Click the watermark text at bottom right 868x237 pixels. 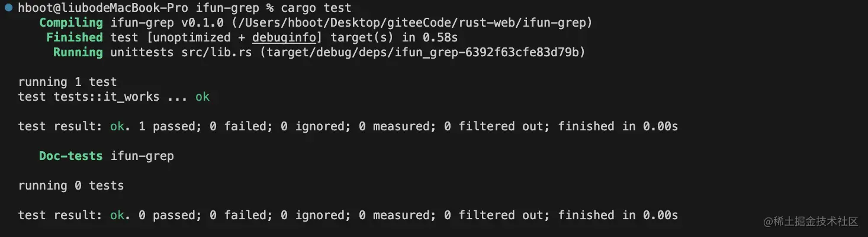click(811, 222)
